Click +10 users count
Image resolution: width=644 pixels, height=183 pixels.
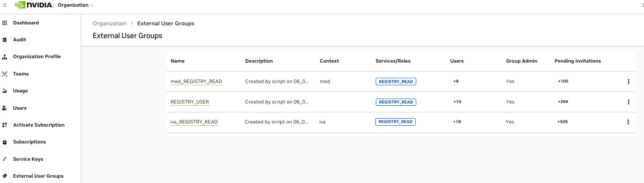click(457, 102)
